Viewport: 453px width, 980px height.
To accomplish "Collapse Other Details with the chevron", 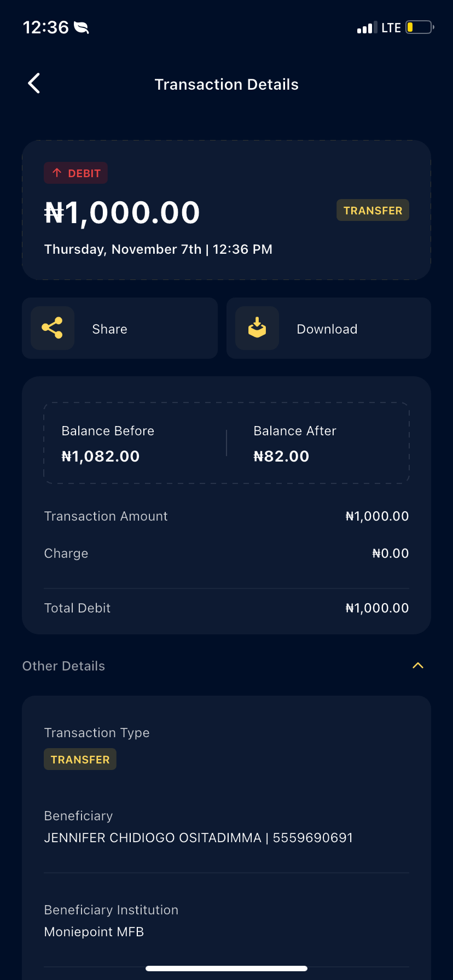I will tap(418, 666).
